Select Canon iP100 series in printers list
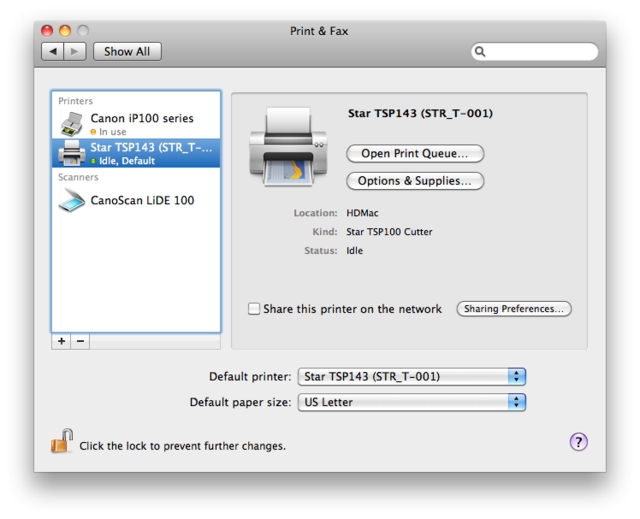The width and height of the screenshot is (640, 519). tap(142, 119)
